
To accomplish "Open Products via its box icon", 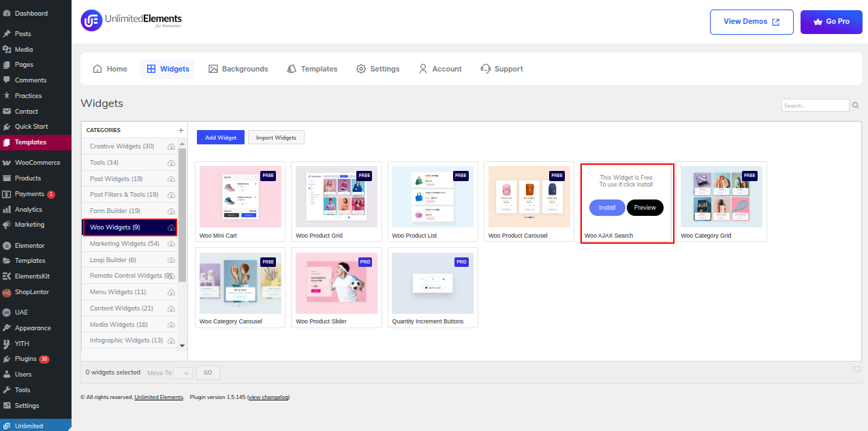I will point(7,178).
